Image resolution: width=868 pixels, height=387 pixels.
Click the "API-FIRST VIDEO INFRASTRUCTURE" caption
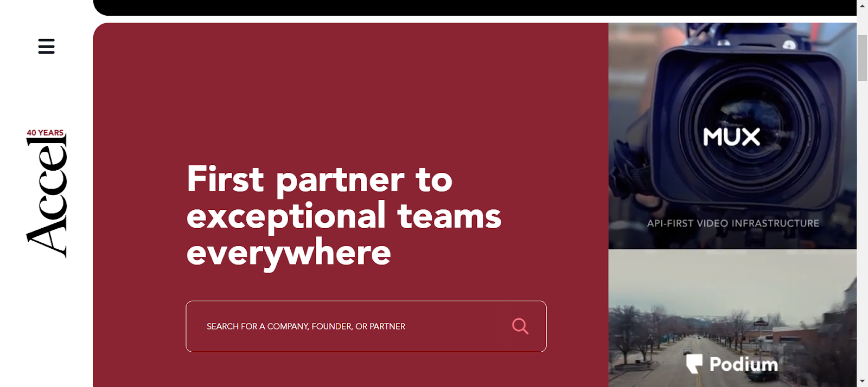coord(733,223)
